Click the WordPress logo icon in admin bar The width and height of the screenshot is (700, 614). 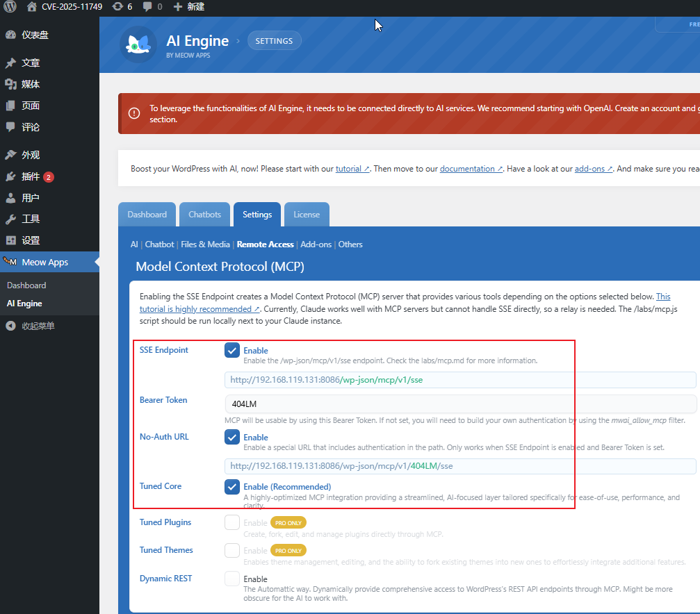10,7
